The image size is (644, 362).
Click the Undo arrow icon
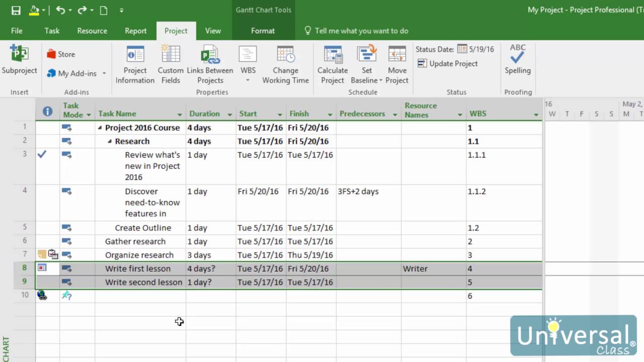[x=60, y=10]
